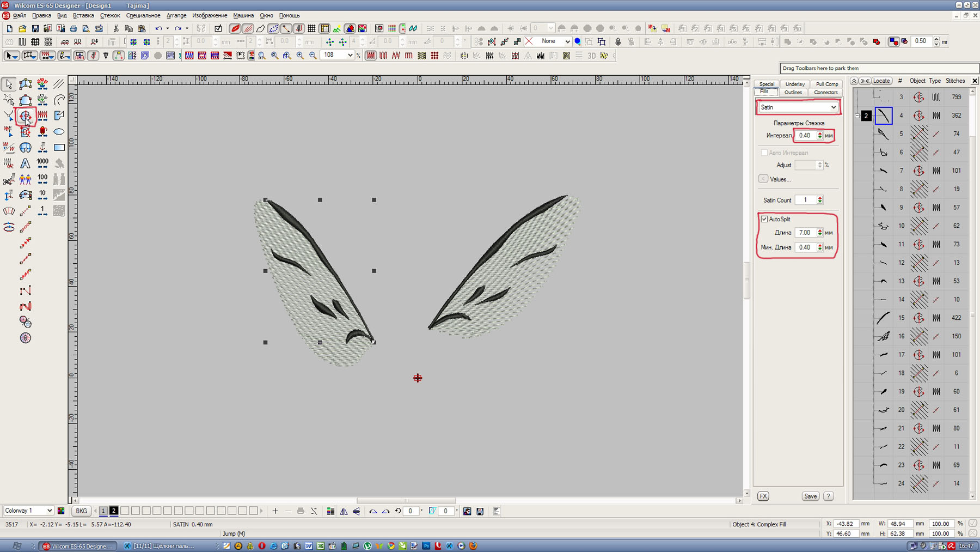
Task: Select color swatch 1 in the palette bar
Action: click(103, 511)
